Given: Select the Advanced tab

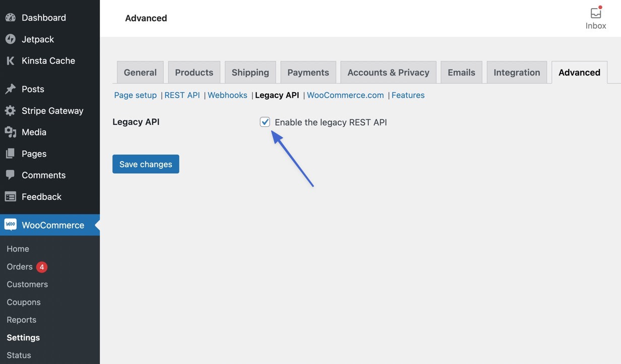Looking at the screenshot, I should pos(579,72).
